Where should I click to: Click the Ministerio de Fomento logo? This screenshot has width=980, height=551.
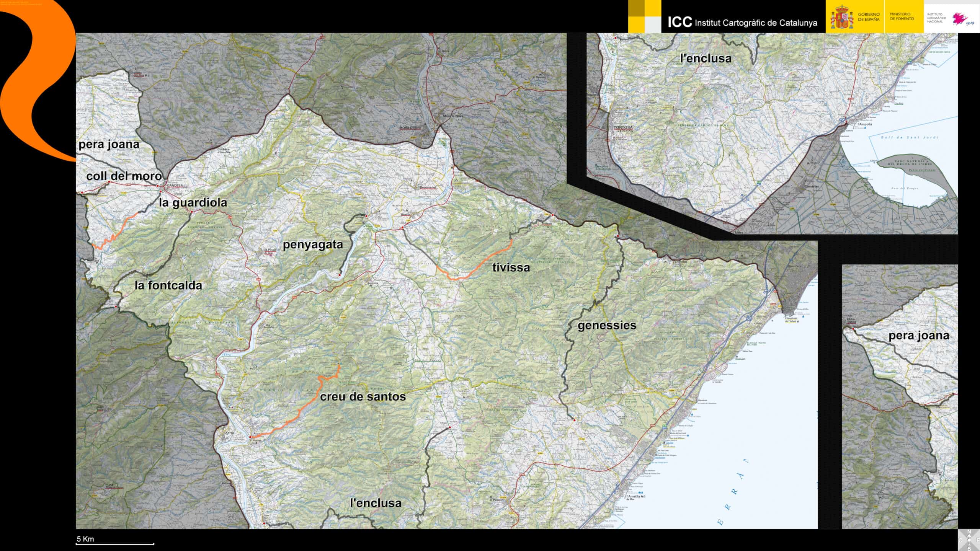(902, 16)
